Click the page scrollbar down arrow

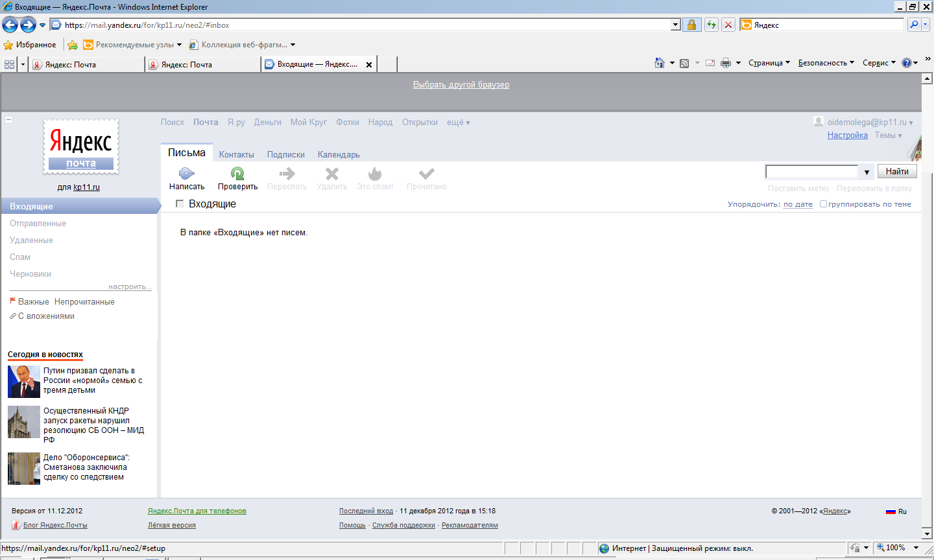coord(928,533)
